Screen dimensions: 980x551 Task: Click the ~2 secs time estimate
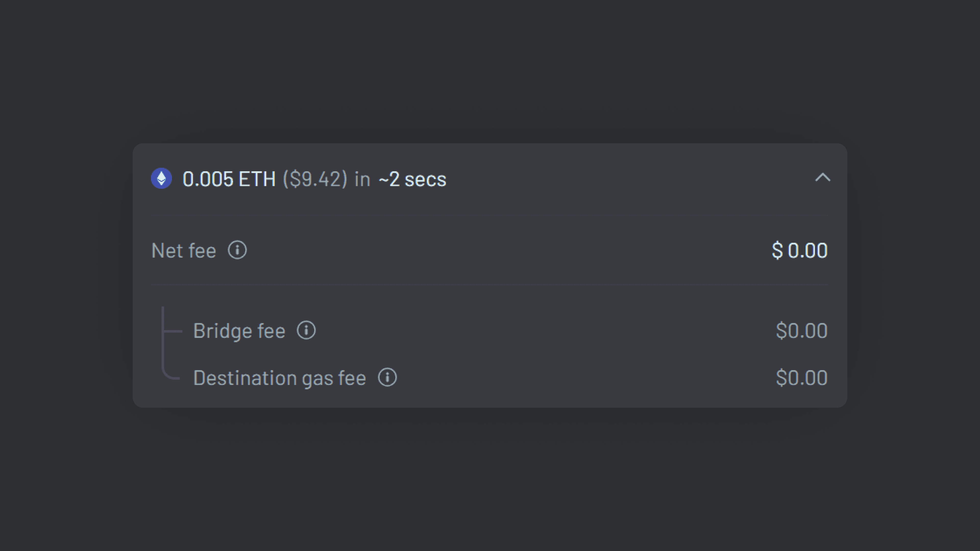412,179
